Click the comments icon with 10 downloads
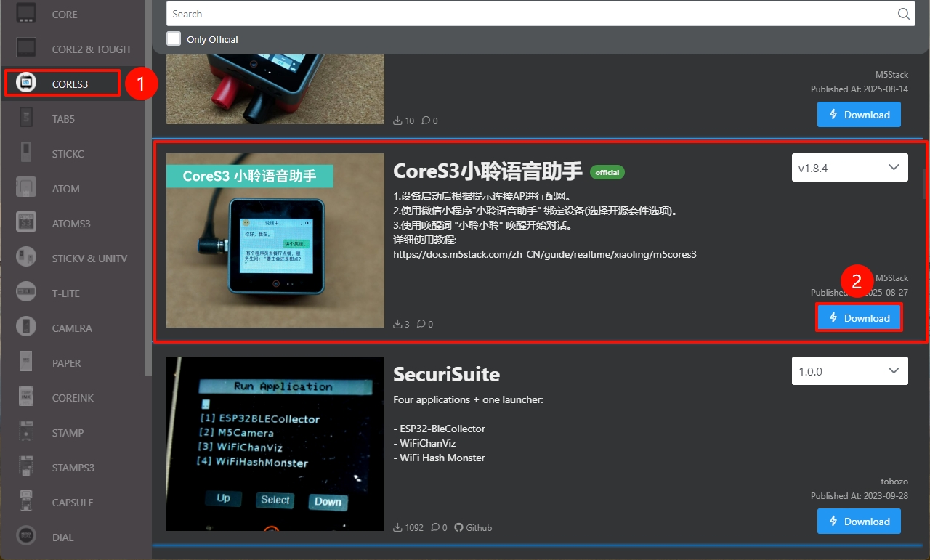 426,121
